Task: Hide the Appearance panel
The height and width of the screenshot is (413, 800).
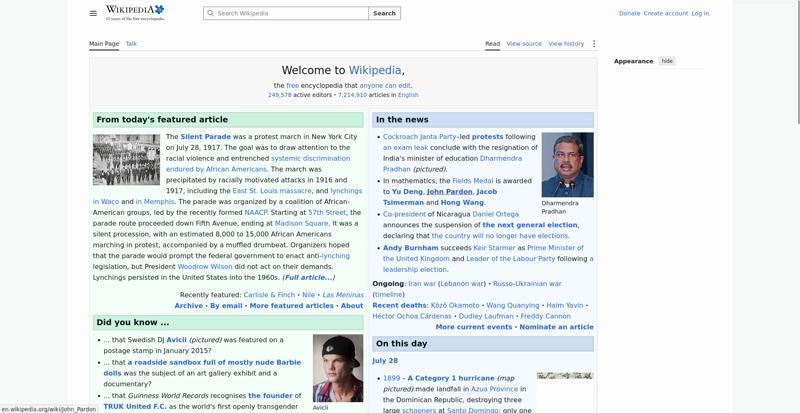Action: 667,61
